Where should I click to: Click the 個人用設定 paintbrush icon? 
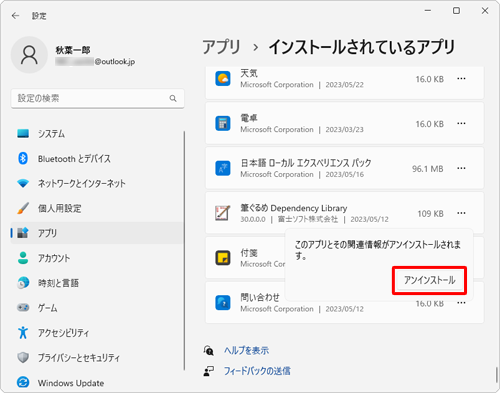tap(23, 208)
